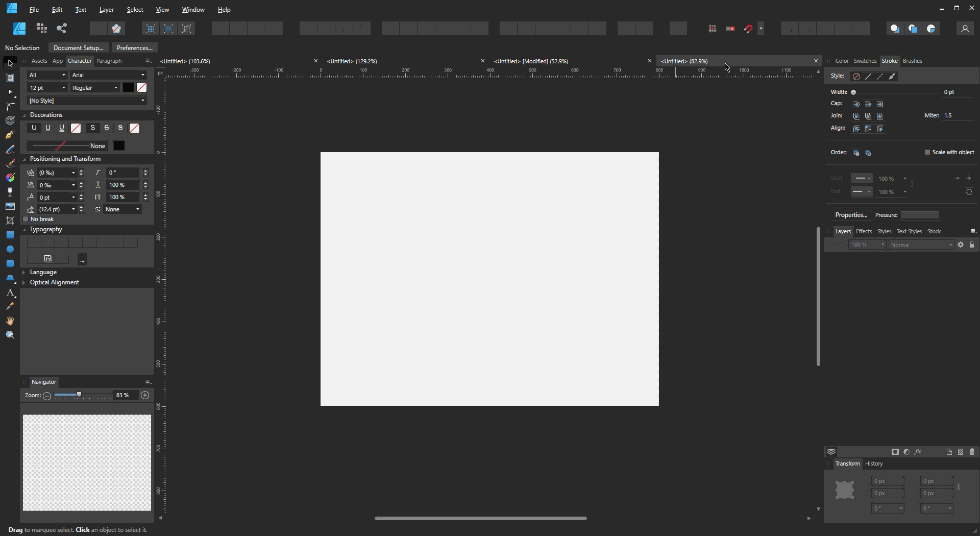Select the Vector Crop tool
This screenshot has height=536, width=980.
(10, 221)
